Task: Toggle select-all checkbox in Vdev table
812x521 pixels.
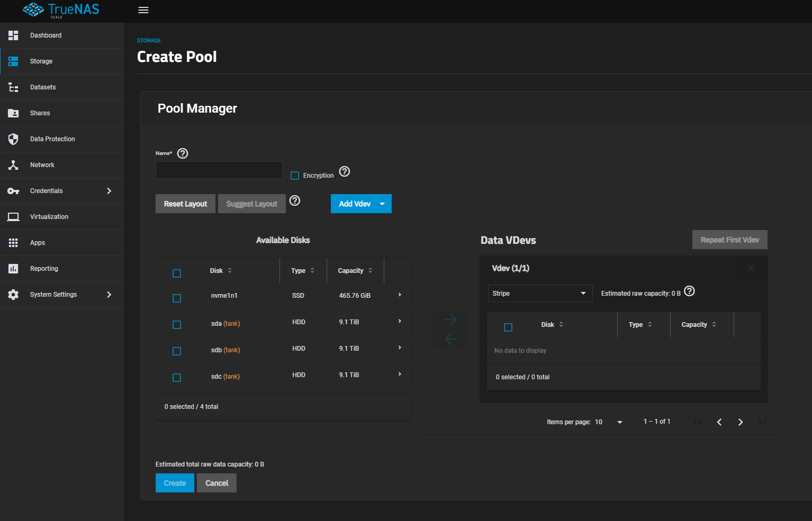Action: click(x=508, y=327)
